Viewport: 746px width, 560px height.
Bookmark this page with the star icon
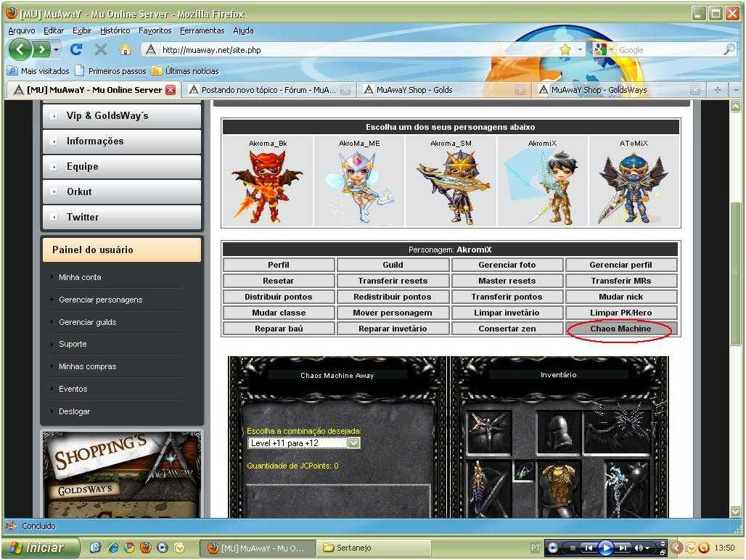[565, 49]
